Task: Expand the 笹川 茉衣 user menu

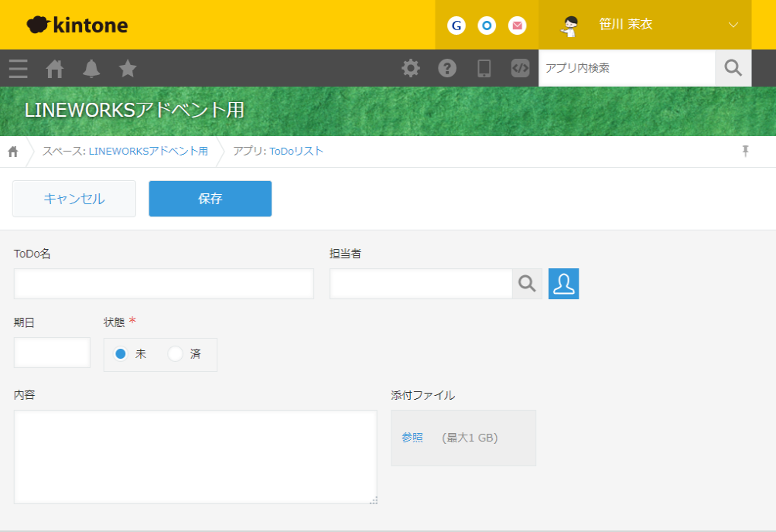Action: pos(644,25)
